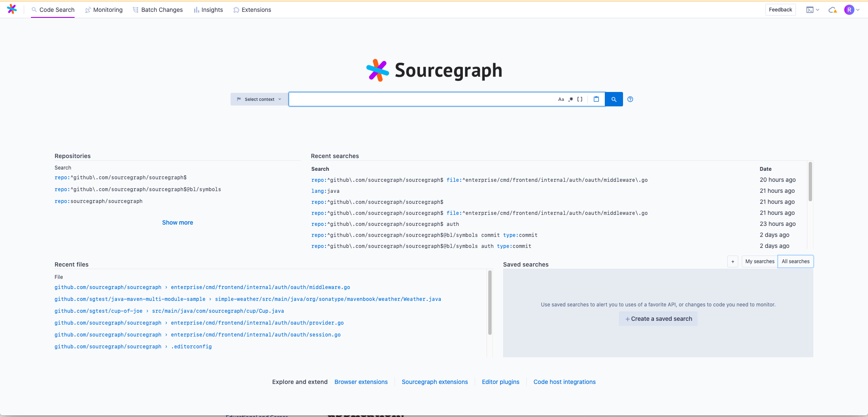Open the user avatar R menu
Screen dimensions: 868x417
pyautogui.click(x=851, y=10)
